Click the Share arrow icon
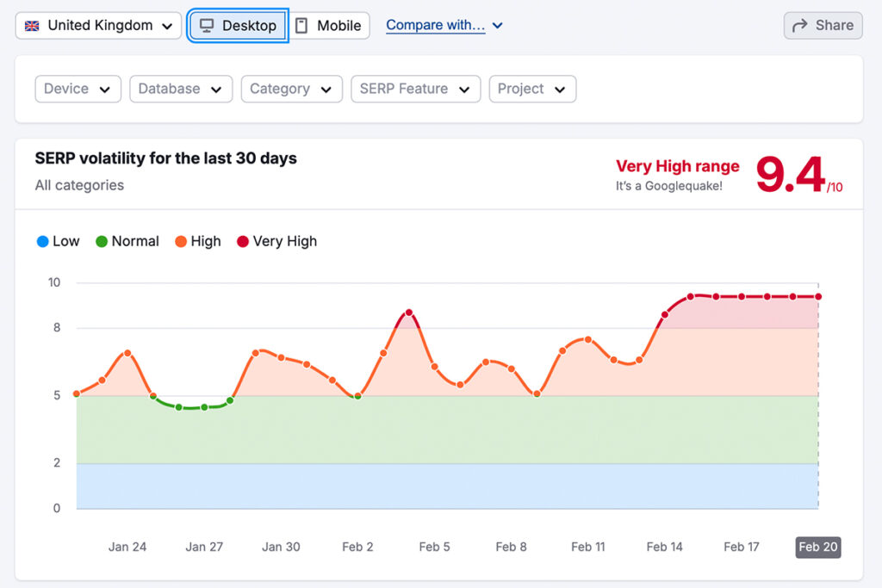The image size is (882, 588). coord(798,25)
